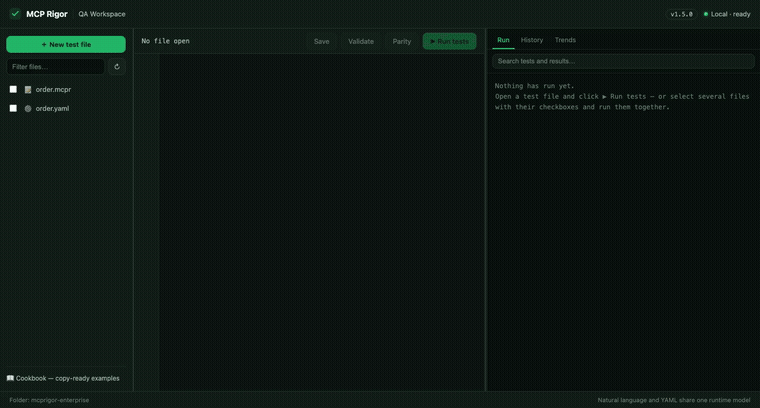Click the green Local ready status dot
Image resolution: width=760 pixels, height=408 pixels.
(706, 14)
